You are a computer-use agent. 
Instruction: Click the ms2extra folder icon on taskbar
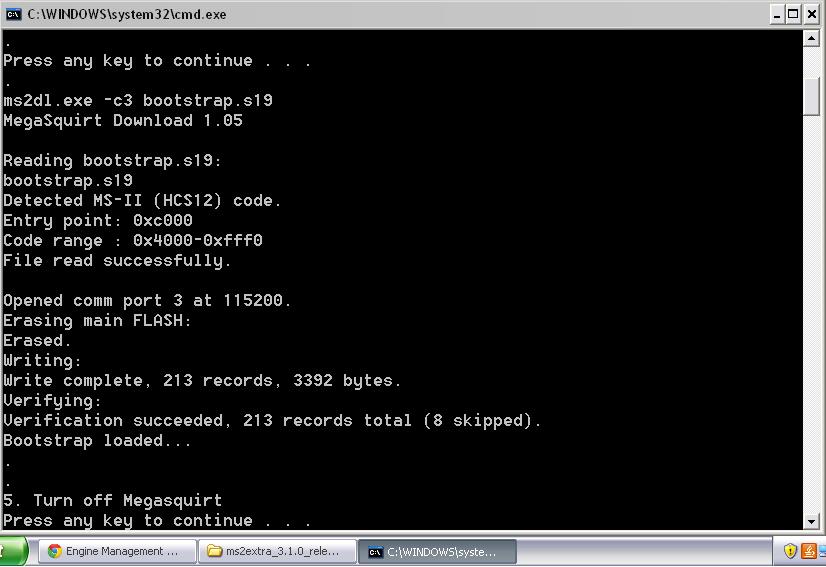coord(214,551)
